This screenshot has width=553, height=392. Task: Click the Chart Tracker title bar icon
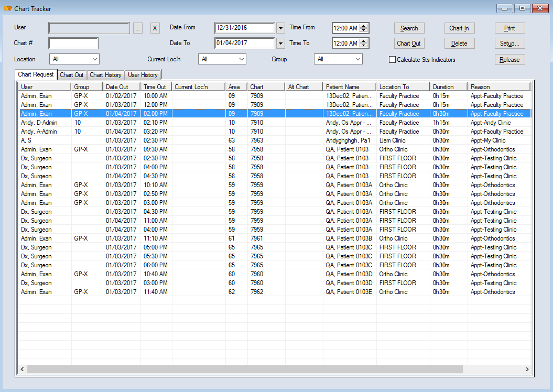[8, 8]
